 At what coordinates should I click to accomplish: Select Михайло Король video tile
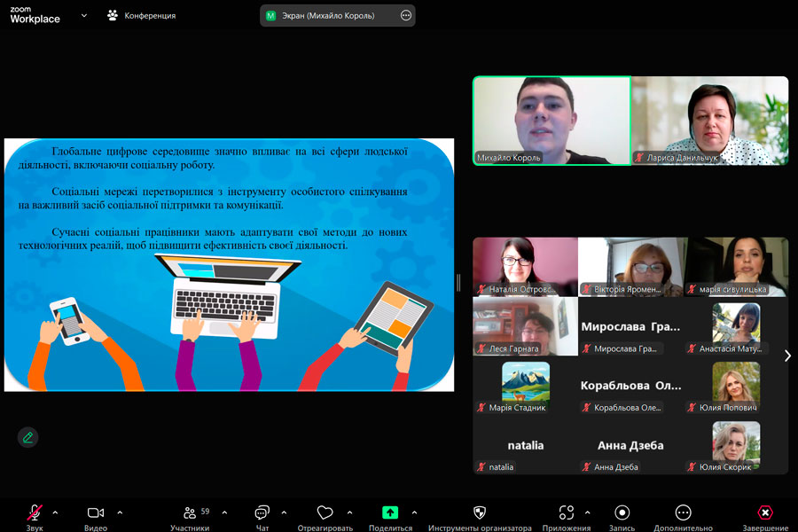click(x=552, y=121)
